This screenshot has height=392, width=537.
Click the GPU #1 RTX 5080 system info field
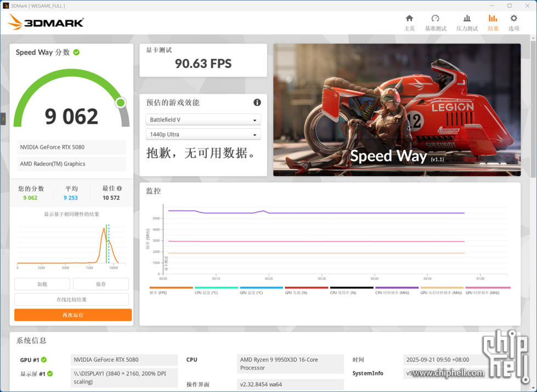point(125,360)
